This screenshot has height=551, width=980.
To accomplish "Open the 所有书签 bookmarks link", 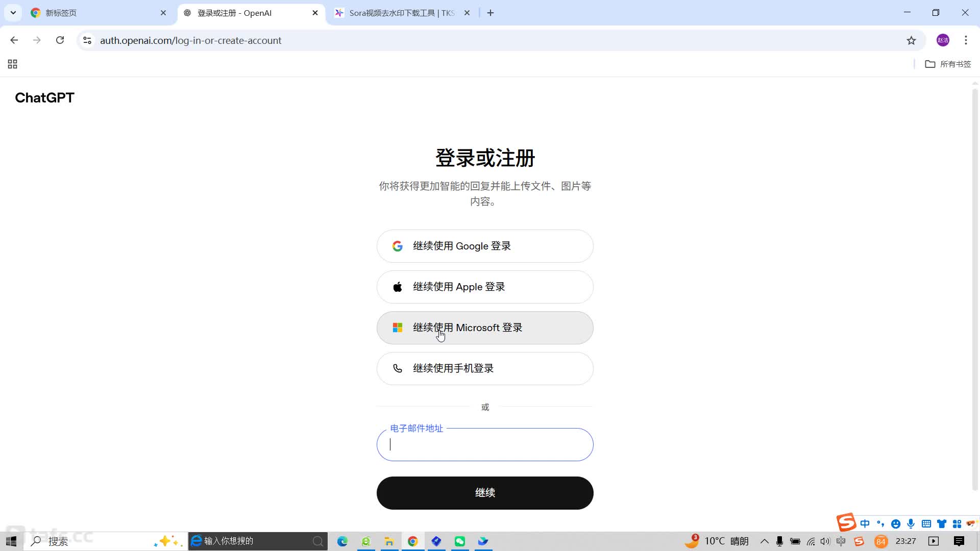I will (x=954, y=64).
